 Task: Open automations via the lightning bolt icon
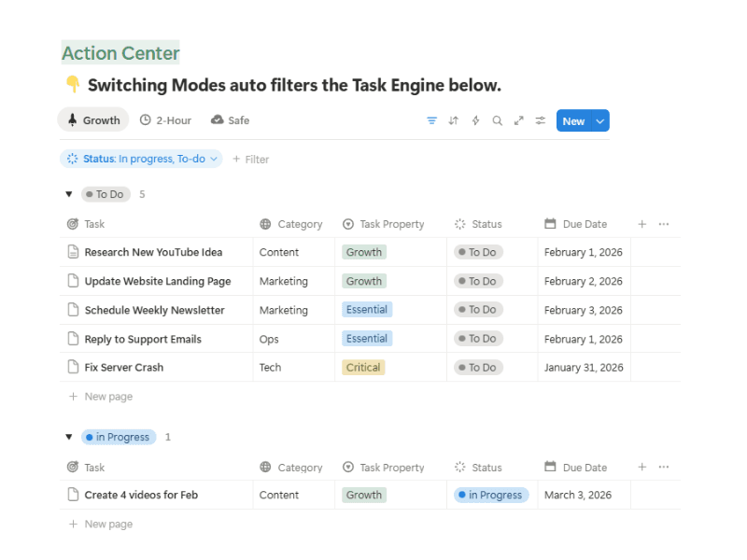coord(475,120)
